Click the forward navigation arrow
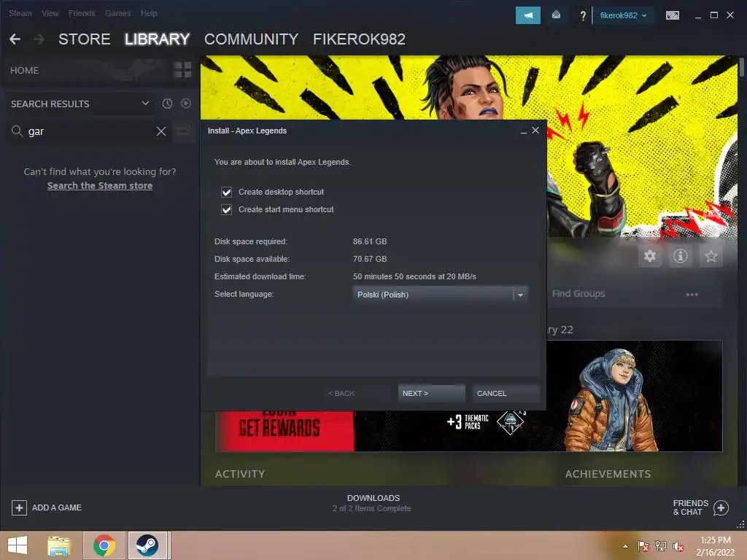Viewport: 747px width, 560px height. [39, 39]
